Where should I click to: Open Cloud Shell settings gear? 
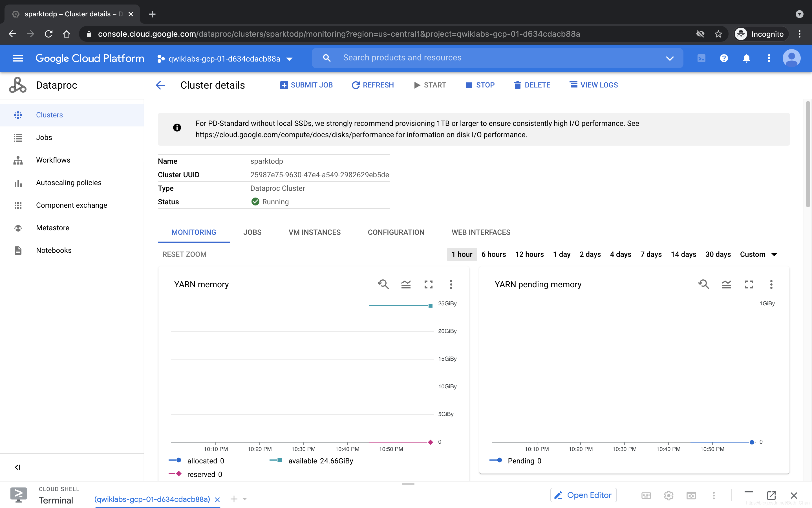pos(668,495)
